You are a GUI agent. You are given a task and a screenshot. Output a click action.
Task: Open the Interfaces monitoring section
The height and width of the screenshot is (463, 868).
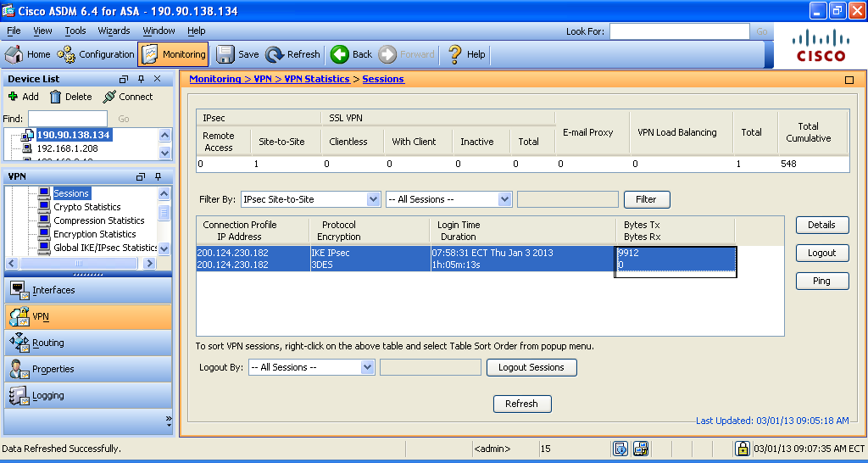88,290
